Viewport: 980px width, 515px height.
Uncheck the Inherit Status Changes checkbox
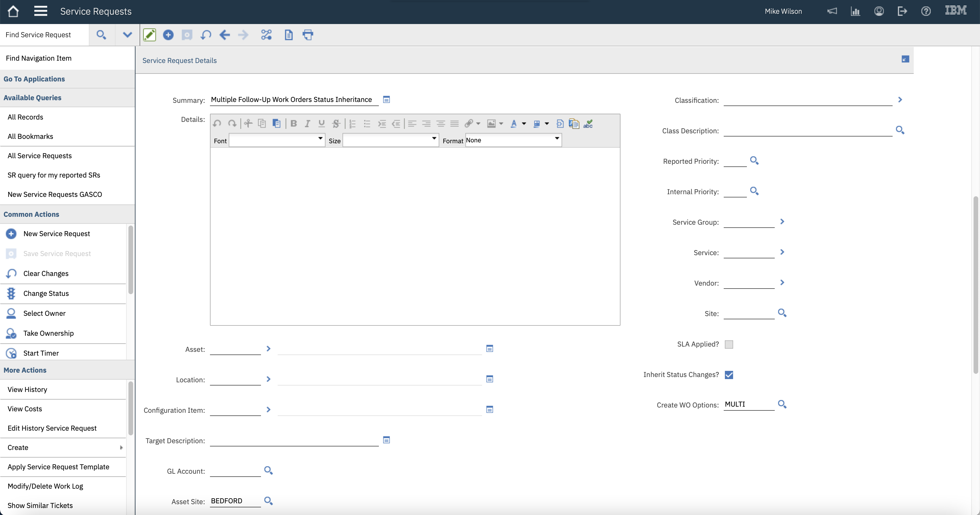pos(728,375)
